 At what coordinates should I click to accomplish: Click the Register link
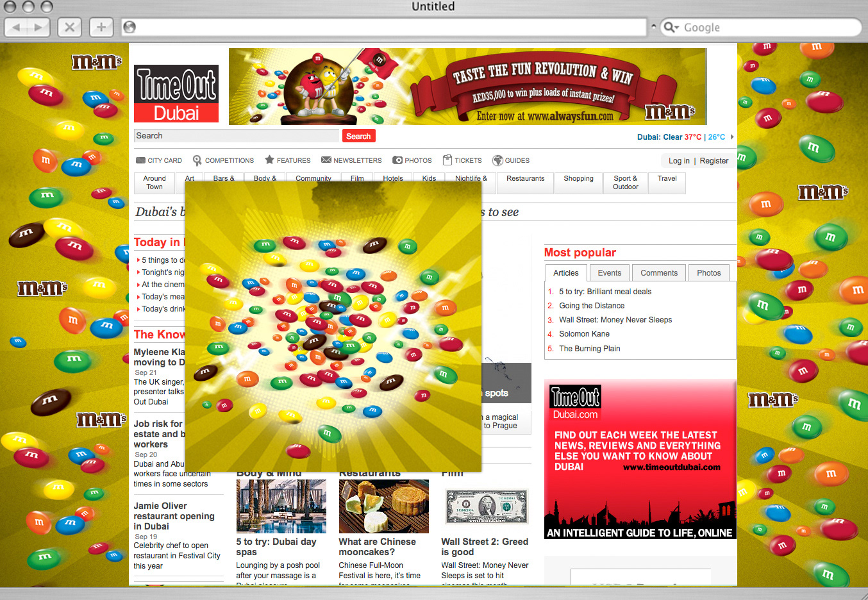714,161
